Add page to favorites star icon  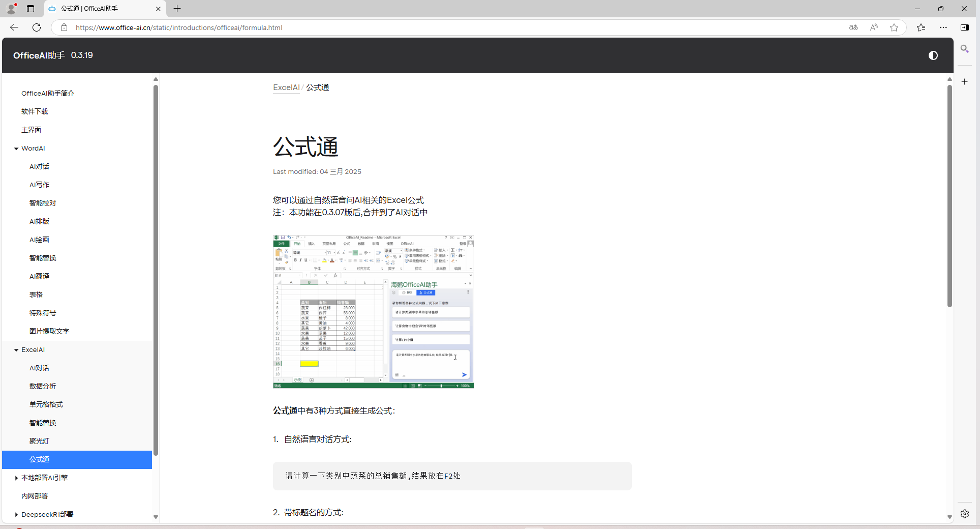coord(894,27)
